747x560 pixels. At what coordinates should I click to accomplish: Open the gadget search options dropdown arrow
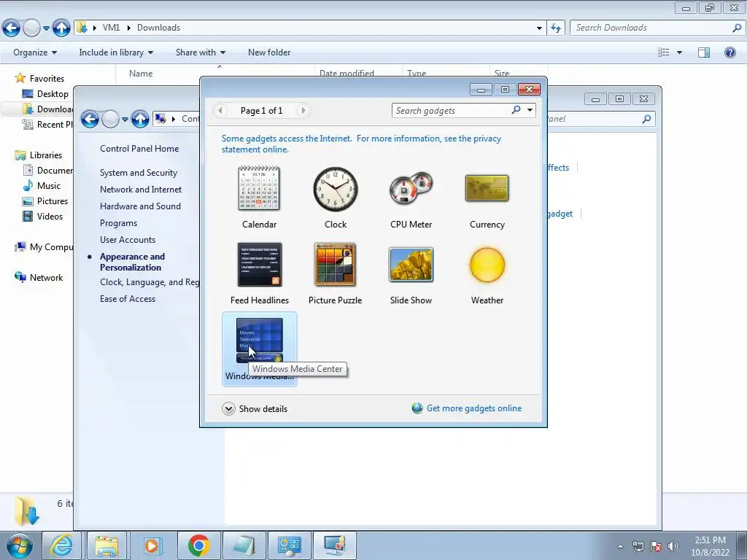tap(530, 110)
